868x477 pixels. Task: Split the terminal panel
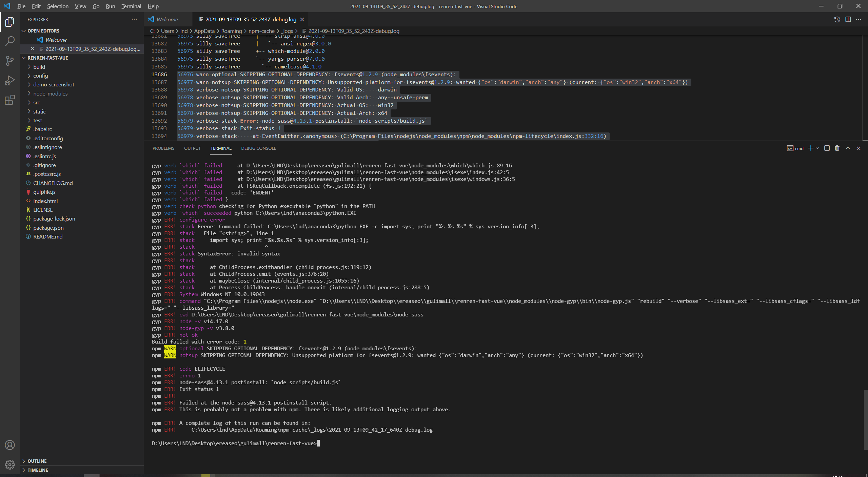(827, 148)
